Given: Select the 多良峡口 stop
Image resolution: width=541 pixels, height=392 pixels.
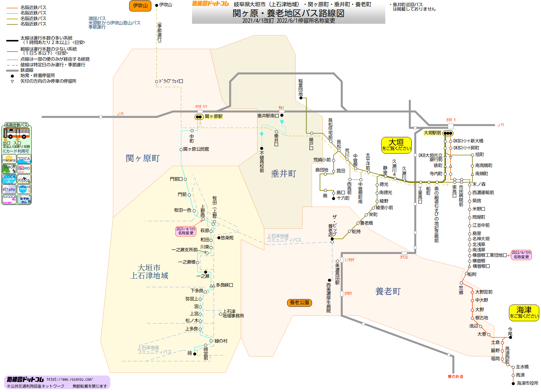Looking at the screenshot, I should pyautogui.click(x=212, y=286).
